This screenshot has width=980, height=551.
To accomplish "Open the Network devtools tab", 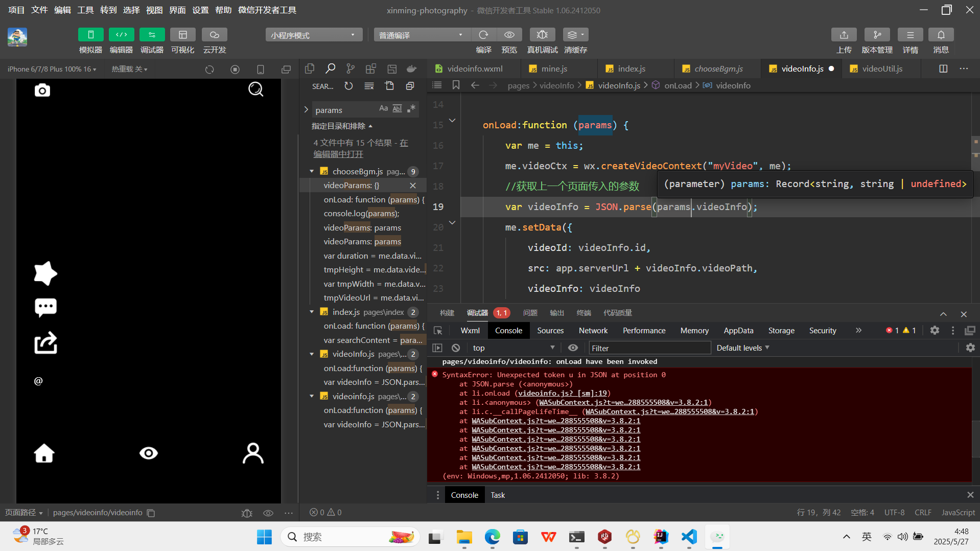I will (593, 331).
